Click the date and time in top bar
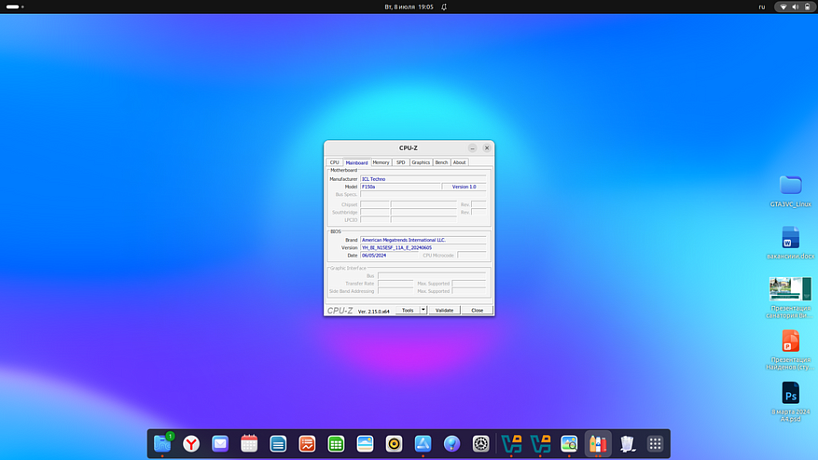This screenshot has width=818, height=460. point(409,7)
